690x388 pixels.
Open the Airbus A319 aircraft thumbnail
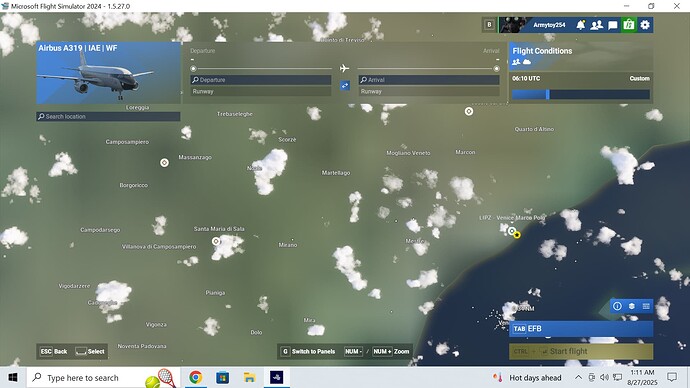click(108, 73)
